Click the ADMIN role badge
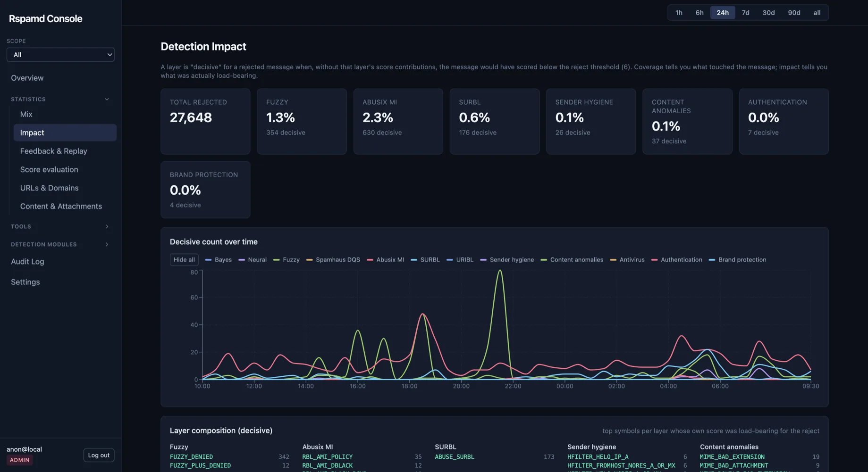 tap(20, 460)
